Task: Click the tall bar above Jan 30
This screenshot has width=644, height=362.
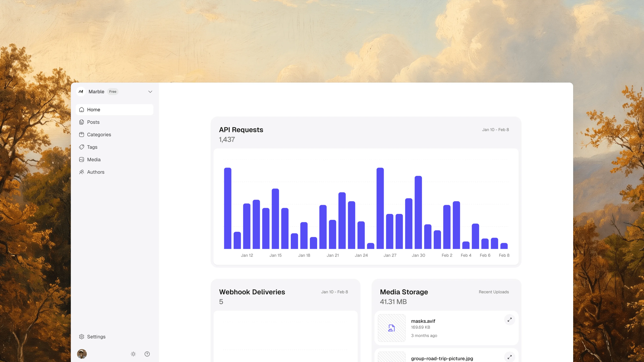Action: [418, 212]
